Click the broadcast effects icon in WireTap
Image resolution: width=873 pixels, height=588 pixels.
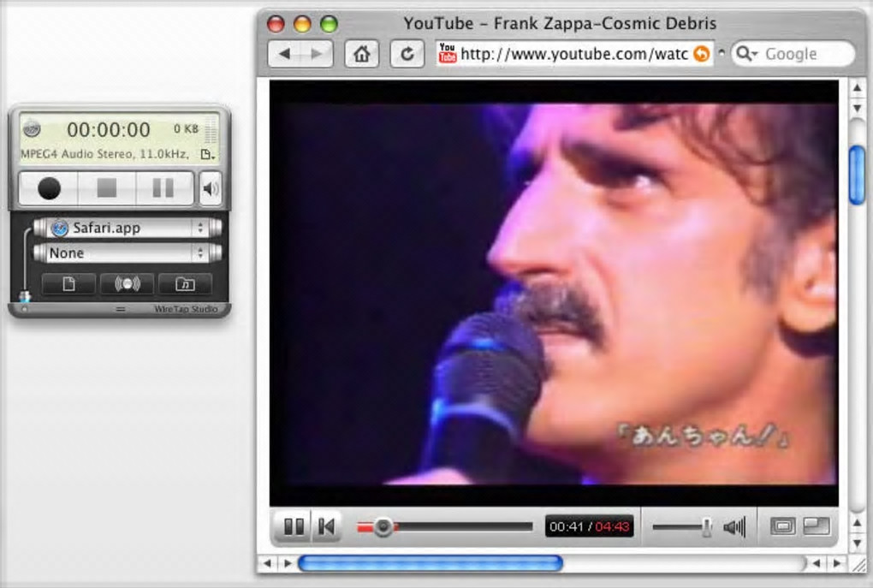point(127,284)
